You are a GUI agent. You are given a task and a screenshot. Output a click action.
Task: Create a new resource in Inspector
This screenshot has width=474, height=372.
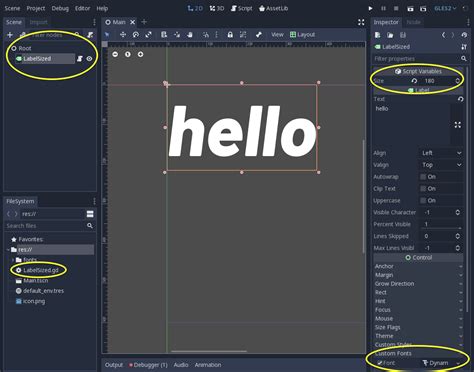pyautogui.click(x=377, y=35)
